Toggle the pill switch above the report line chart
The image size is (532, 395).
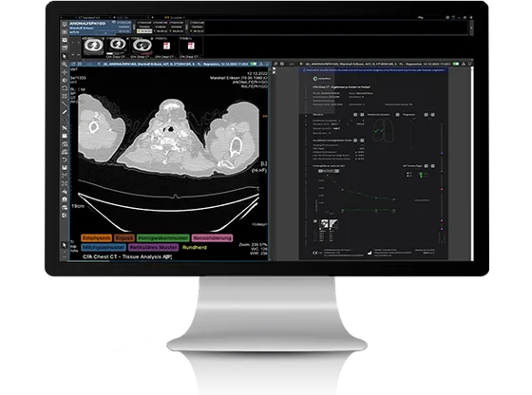click(x=329, y=171)
